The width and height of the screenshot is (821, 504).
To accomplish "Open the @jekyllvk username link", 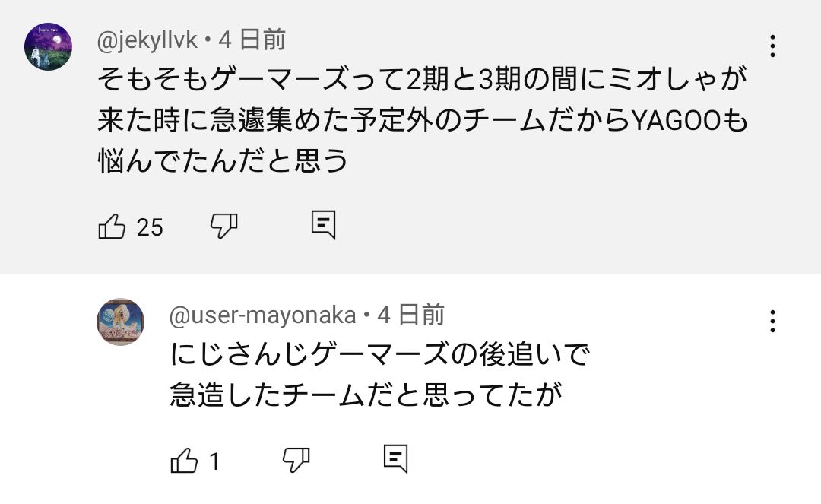I will point(147,40).
